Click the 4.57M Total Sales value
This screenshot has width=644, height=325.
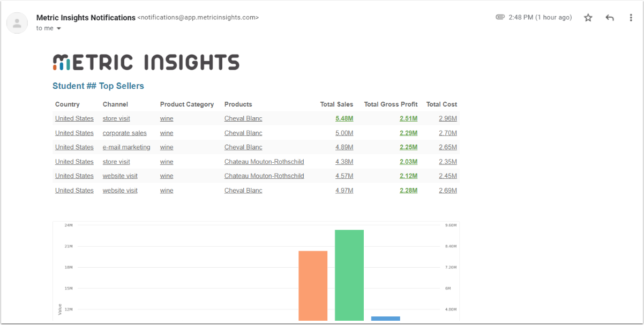coord(344,176)
